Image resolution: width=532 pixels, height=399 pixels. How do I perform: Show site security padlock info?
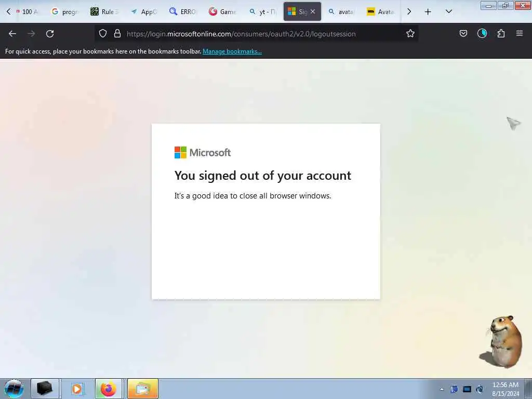[x=117, y=34]
